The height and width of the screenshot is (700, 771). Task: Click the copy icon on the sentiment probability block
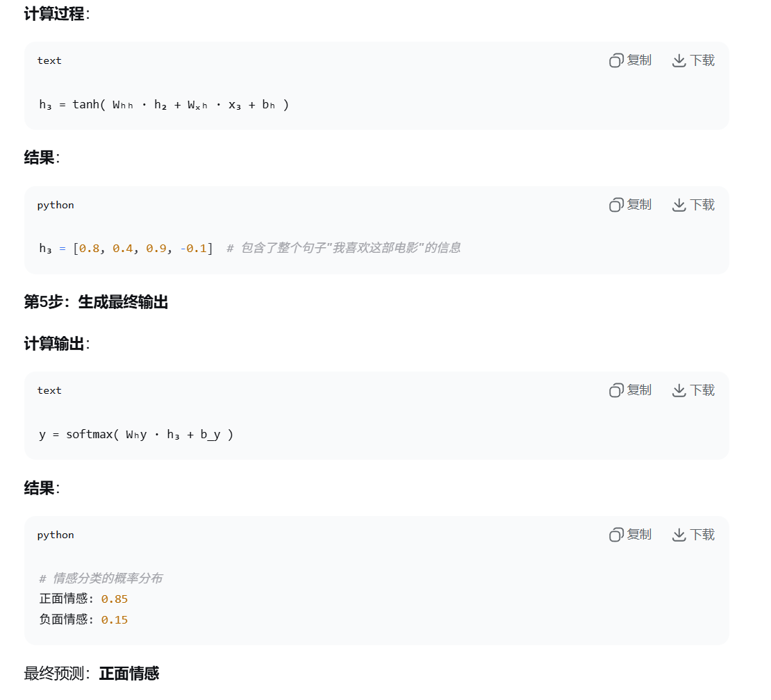pos(615,535)
